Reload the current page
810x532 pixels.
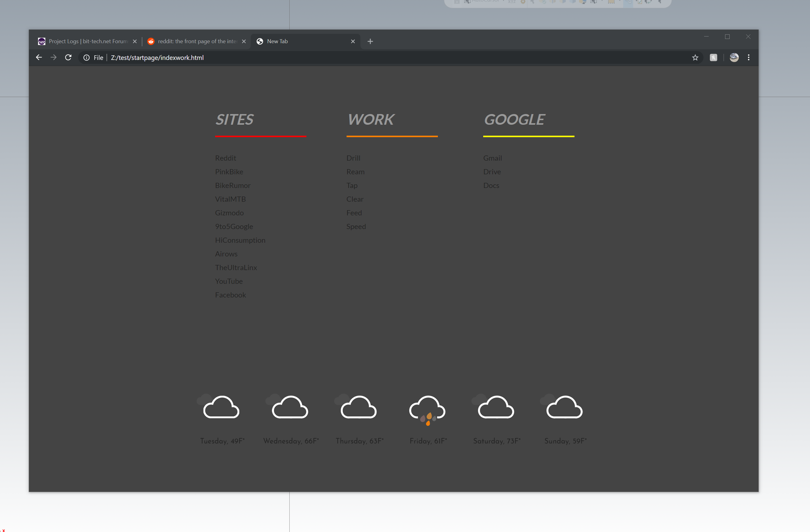[x=68, y=57]
